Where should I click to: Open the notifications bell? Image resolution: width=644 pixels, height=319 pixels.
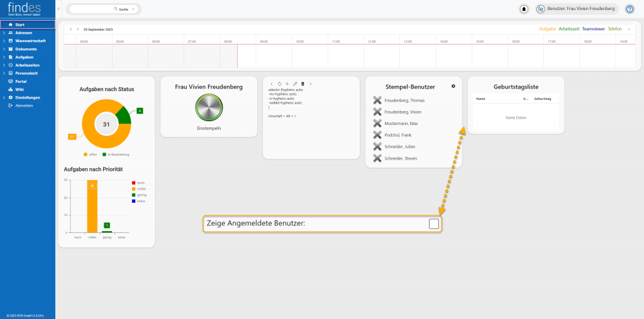point(524,9)
